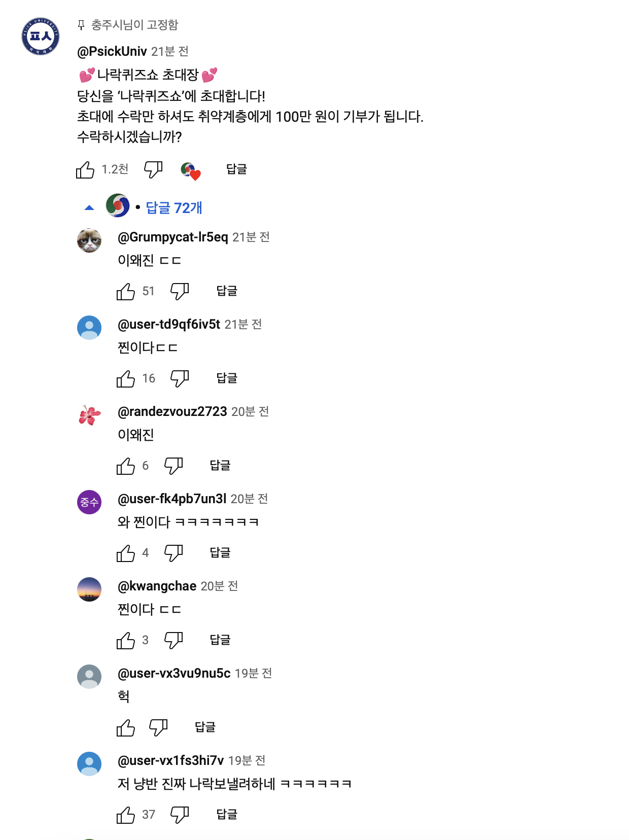The height and width of the screenshot is (840, 629).
Task: Like the @randezvouz2723 reply
Action: click(x=126, y=466)
